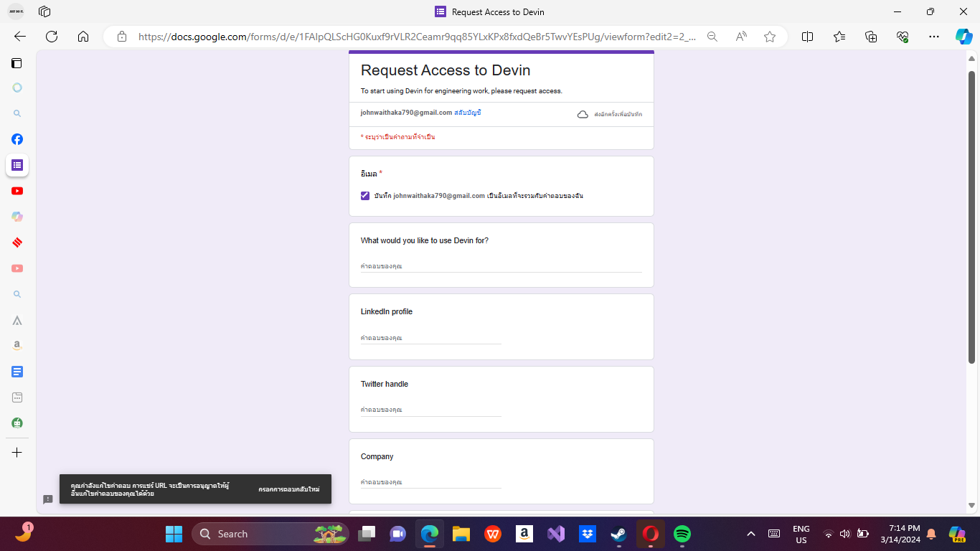This screenshot has height=551, width=980.
Task: Open the Collections icon
Action: click(x=871, y=37)
